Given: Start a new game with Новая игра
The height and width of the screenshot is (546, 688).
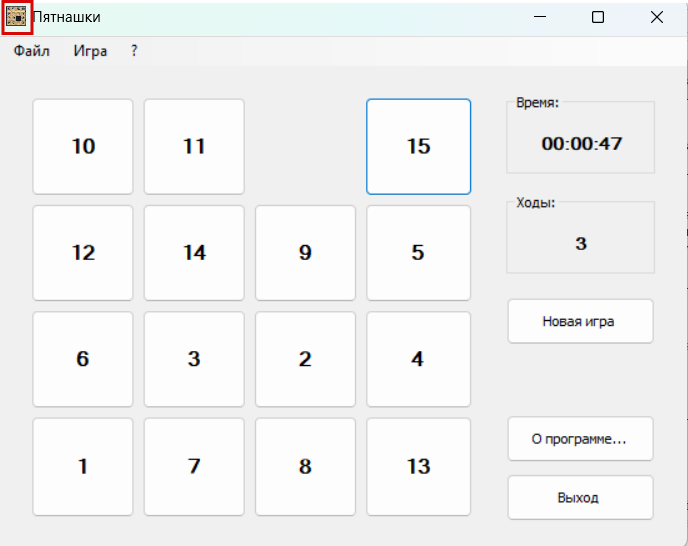Looking at the screenshot, I should [x=580, y=321].
